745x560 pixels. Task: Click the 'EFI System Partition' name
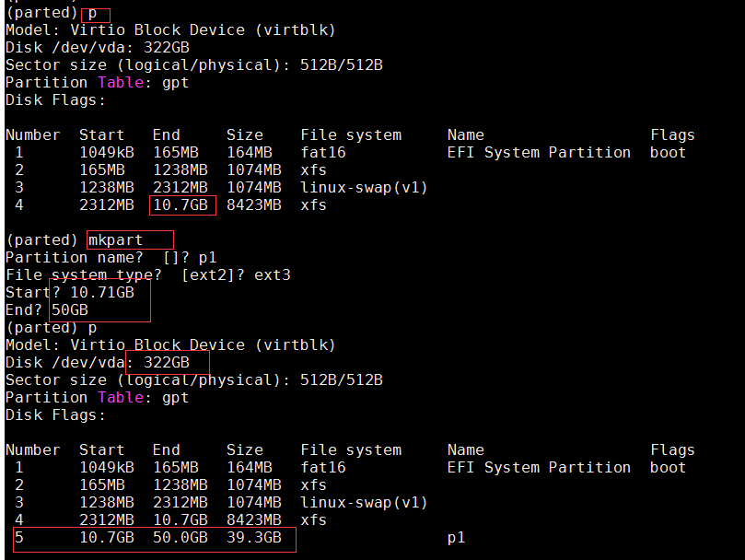pyautogui.click(x=539, y=152)
